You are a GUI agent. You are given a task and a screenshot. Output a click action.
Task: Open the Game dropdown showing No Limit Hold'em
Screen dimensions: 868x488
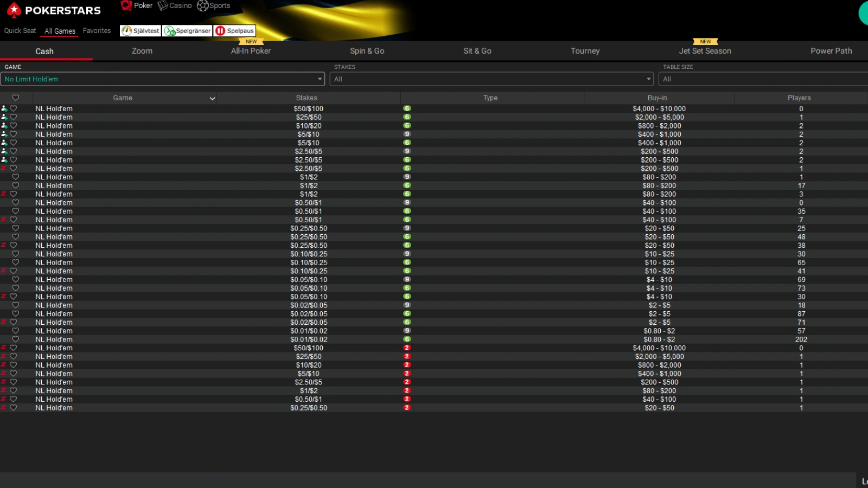tap(163, 79)
